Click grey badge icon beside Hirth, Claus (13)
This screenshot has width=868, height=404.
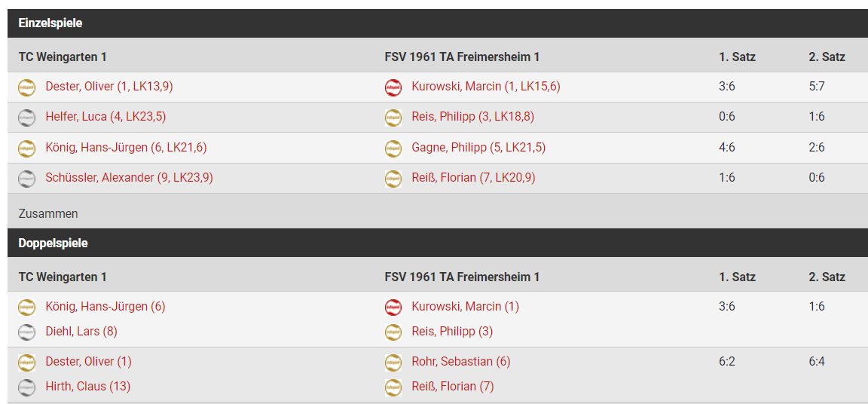coord(26,387)
